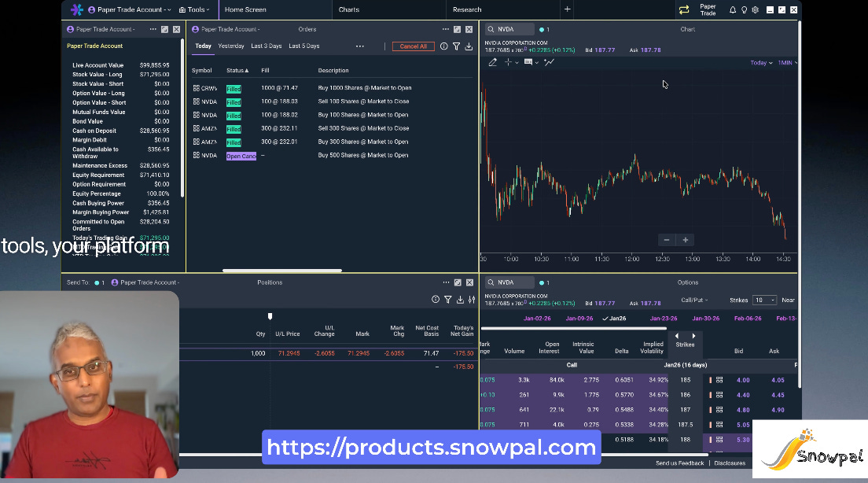The height and width of the screenshot is (483, 868).
Task: Open the Call/Put dropdown
Action: point(694,300)
